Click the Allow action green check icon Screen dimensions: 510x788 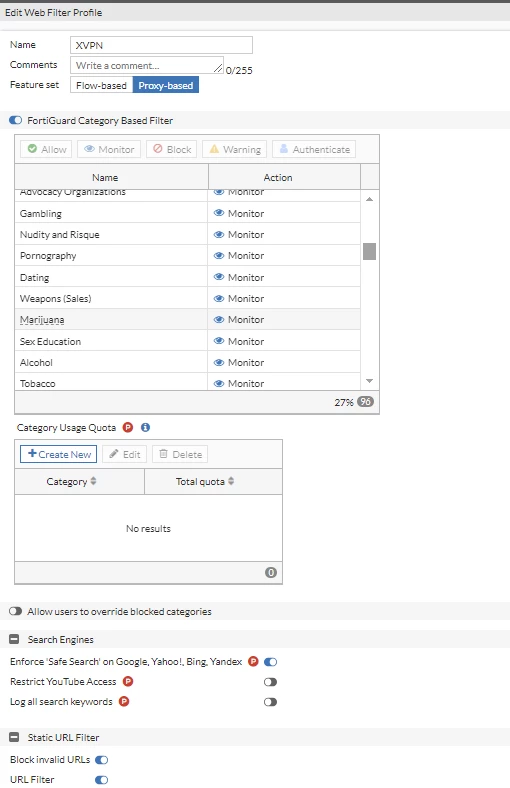[32, 149]
